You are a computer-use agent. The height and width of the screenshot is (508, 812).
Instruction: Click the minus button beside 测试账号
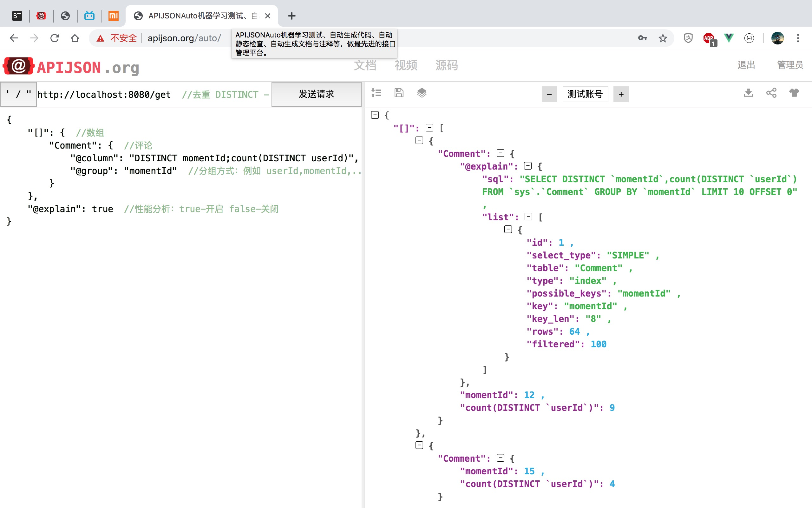pos(549,94)
